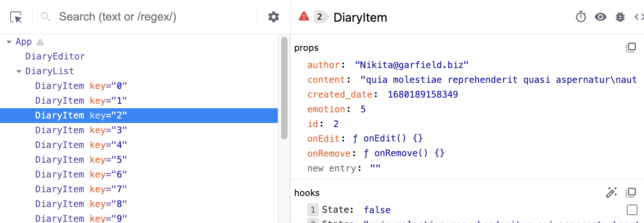
Task: Click warning icon next to App
Action: 40,42
